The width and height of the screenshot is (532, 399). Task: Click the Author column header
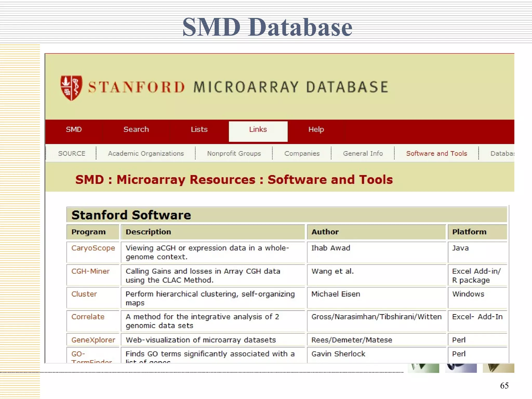376,232
